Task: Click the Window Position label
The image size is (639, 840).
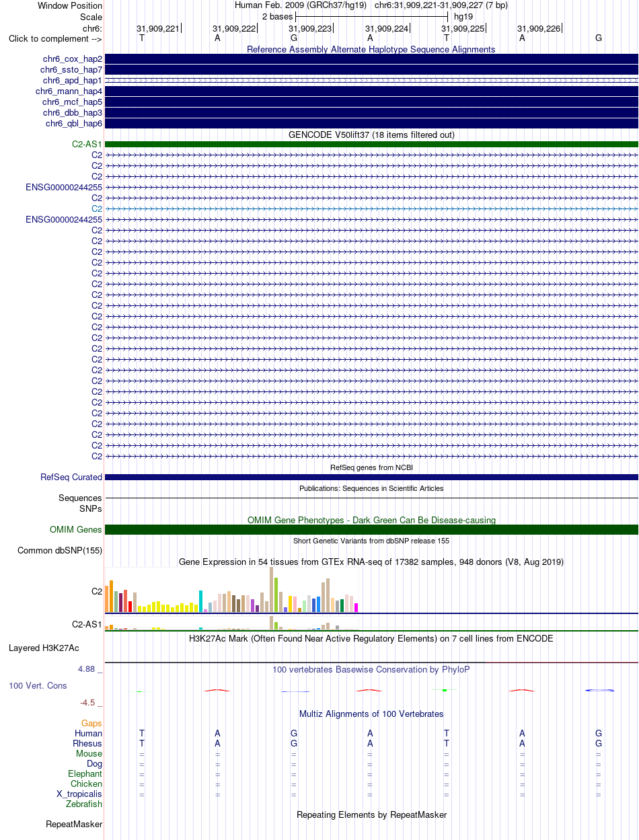Action: pyautogui.click(x=70, y=5)
